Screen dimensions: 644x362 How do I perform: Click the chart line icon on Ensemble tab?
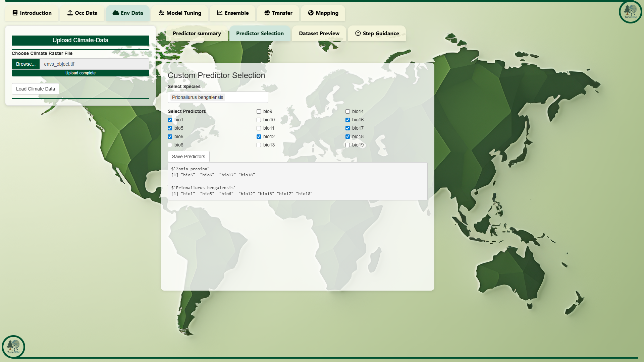(x=220, y=13)
